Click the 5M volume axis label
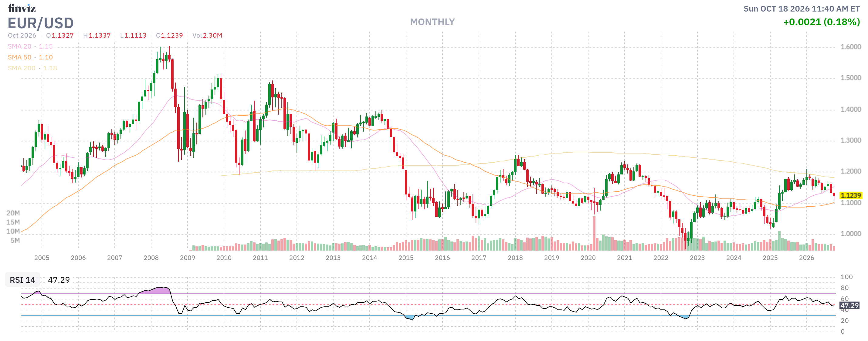Image resolution: width=868 pixels, height=341 pixels. [x=15, y=240]
